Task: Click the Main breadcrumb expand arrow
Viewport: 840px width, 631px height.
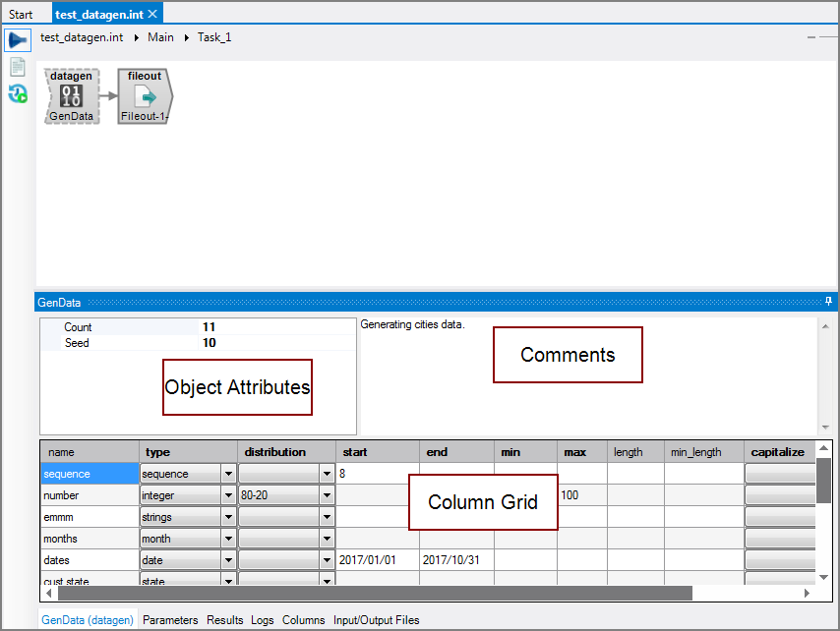Action: pyautogui.click(x=187, y=37)
